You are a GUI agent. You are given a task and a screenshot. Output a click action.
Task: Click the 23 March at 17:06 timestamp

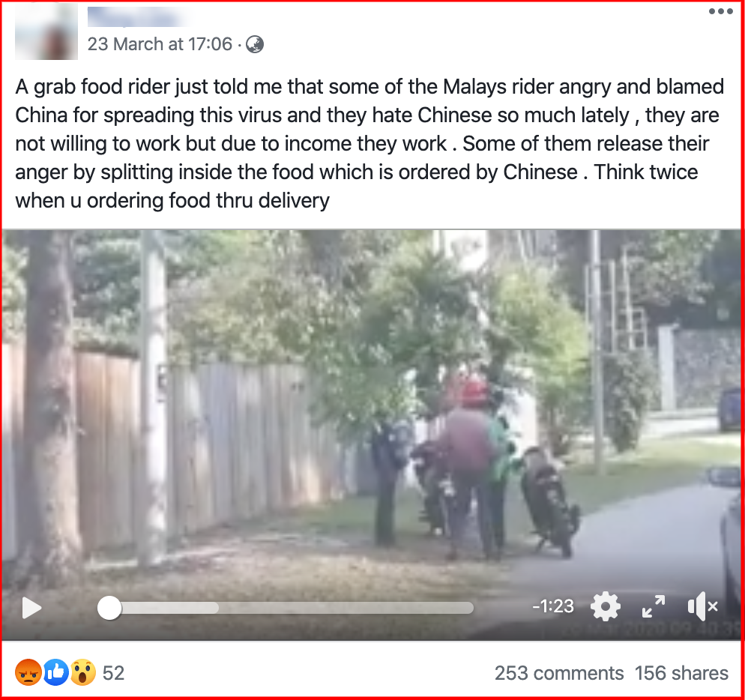(x=160, y=44)
